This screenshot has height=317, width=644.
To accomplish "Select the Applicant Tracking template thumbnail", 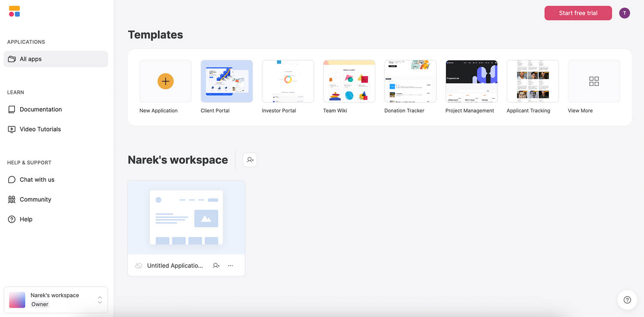I will (533, 81).
